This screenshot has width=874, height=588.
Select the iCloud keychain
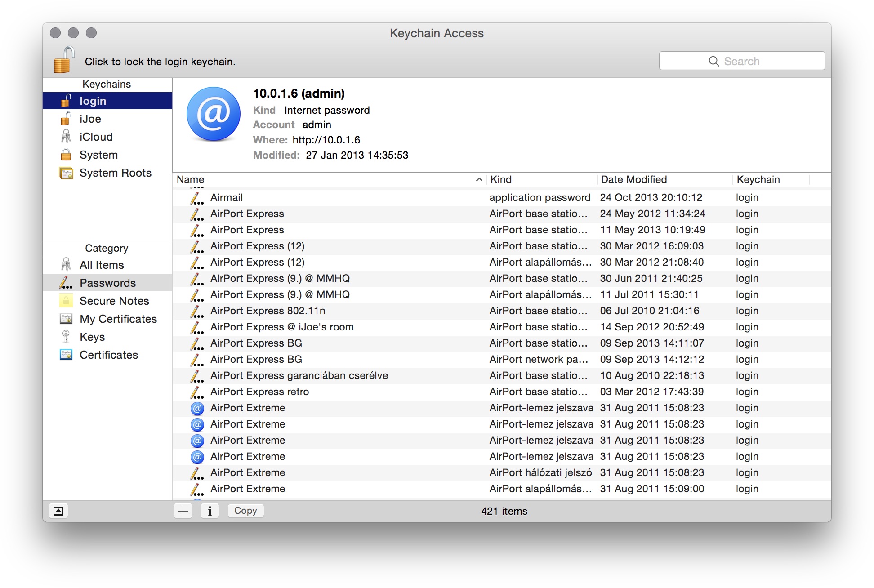click(107, 137)
